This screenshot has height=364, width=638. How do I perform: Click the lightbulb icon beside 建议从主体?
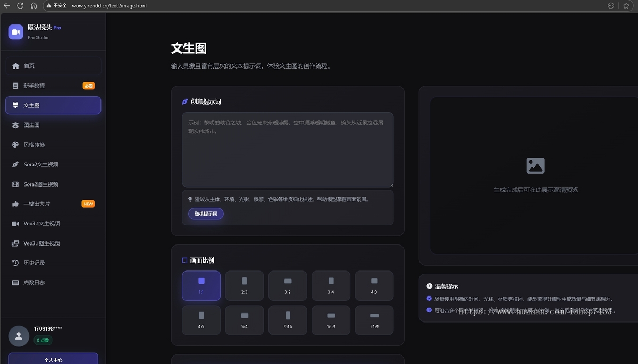[190, 199]
